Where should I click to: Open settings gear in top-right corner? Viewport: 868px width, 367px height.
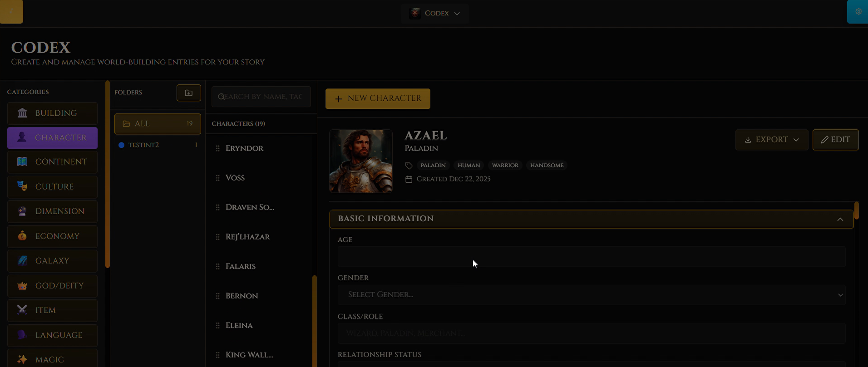tap(858, 12)
